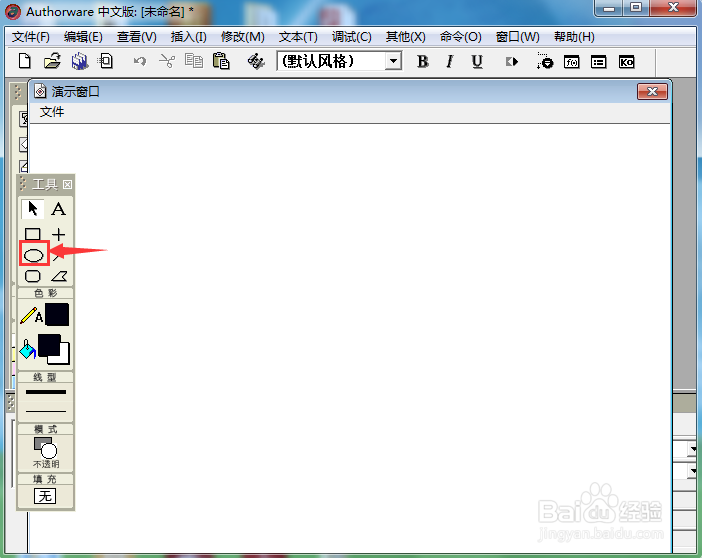Click the Find icon in the toolbar

[256, 61]
